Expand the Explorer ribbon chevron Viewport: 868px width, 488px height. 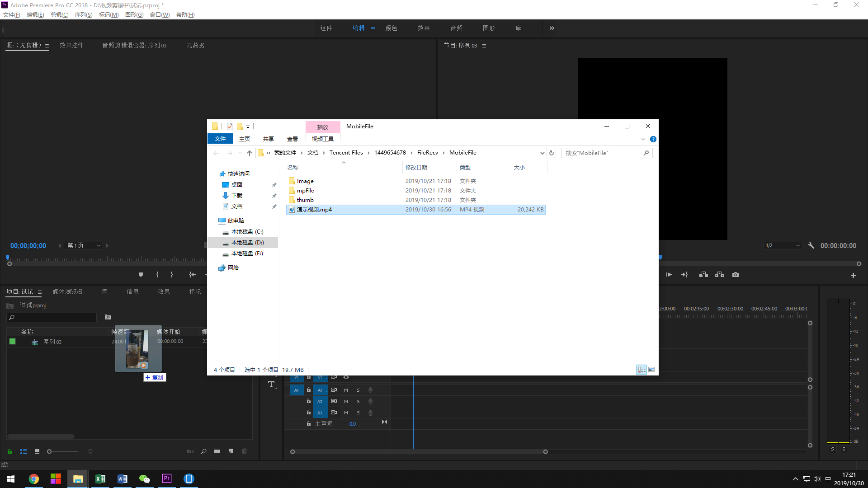pyautogui.click(x=643, y=139)
